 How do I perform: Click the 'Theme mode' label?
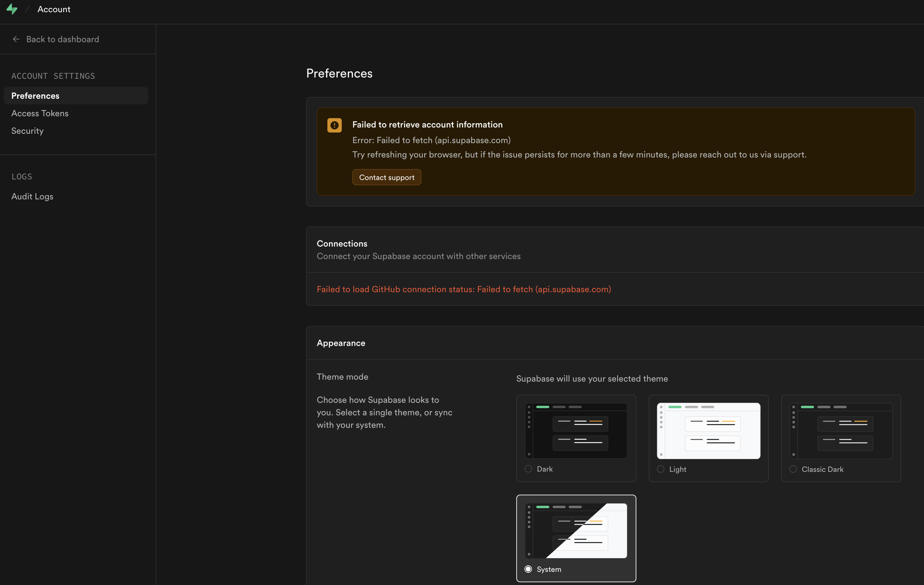coord(342,377)
